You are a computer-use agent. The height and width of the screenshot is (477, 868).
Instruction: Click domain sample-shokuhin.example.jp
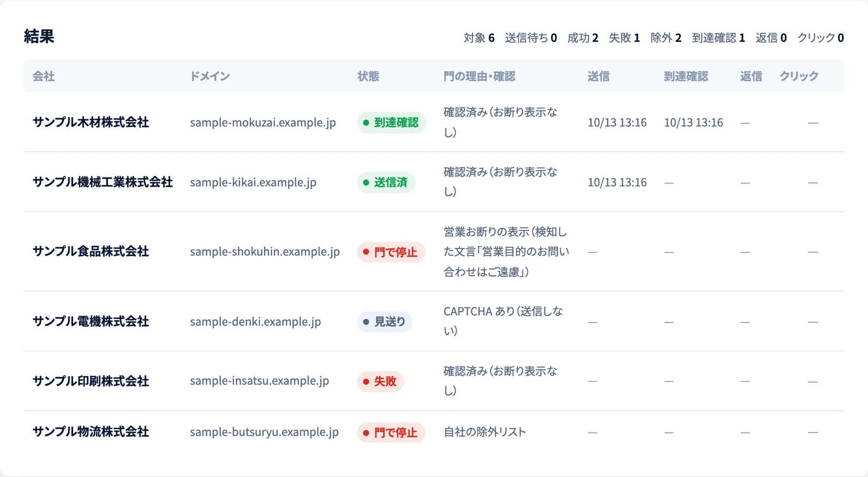[265, 252]
